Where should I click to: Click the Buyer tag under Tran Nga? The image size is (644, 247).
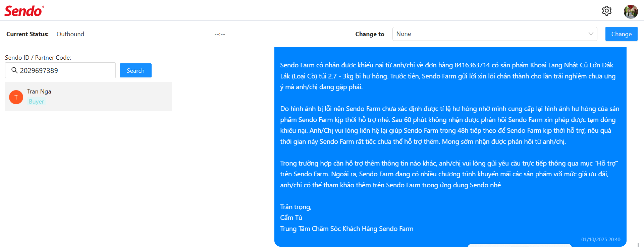(x=36, y=102)
